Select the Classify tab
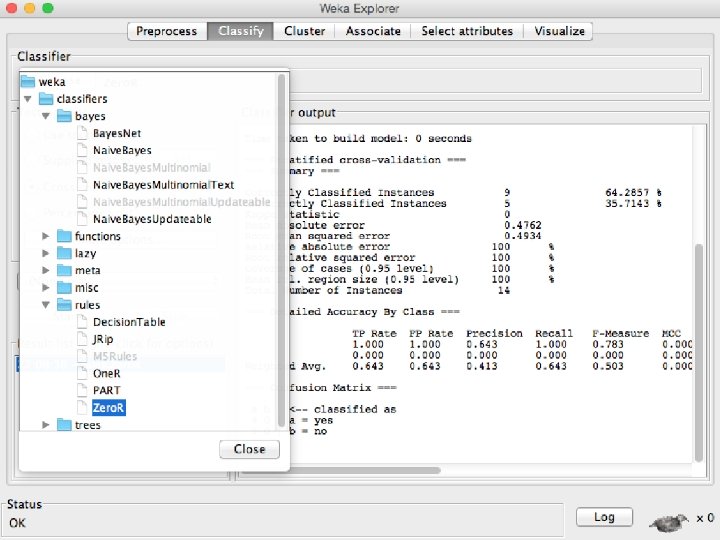The width and height of the screenshot is (720, 540). tap(241, 31)
